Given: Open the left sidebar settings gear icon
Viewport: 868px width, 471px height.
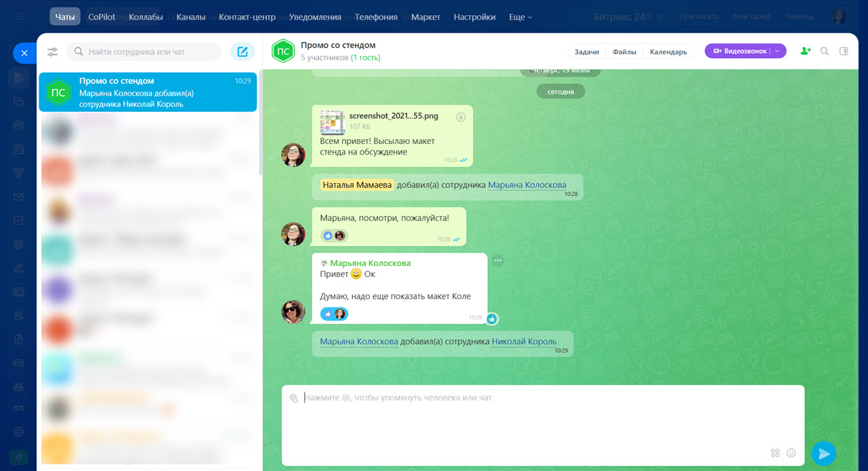Looking at the screenshot, I should point(19,432).
